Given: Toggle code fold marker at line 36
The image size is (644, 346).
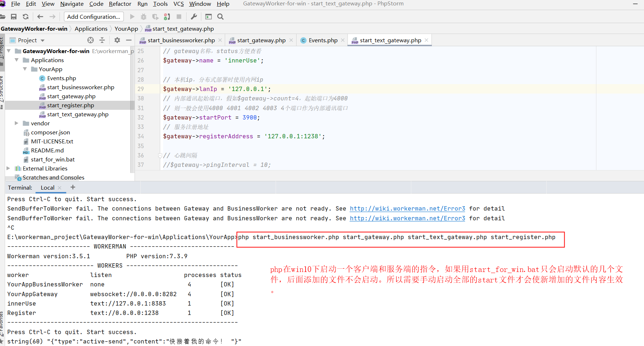Looking at the screenshot, I should (x=160, y=156).
